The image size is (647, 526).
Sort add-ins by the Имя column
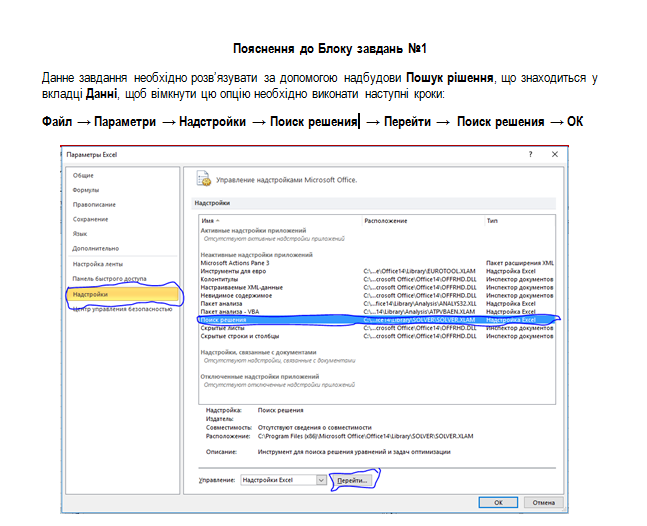pos(210,220)
